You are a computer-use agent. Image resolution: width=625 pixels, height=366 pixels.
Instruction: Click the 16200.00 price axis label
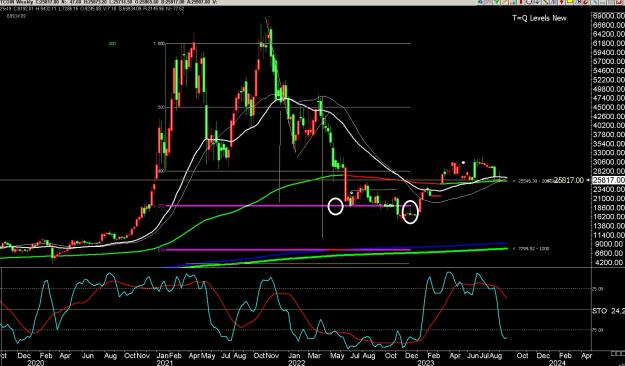point(609,216)
